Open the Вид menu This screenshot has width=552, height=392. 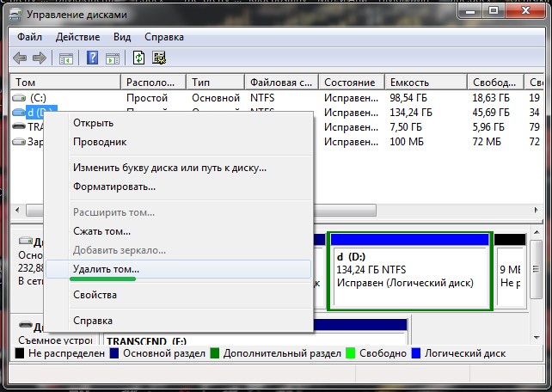pyautogui.click(x=122, y=37)
